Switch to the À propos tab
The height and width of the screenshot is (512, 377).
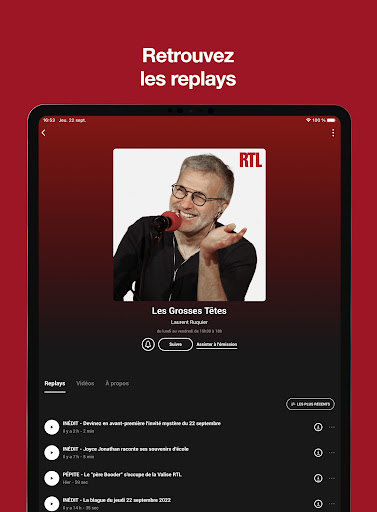pyautogui.click(x=117, y=383)
